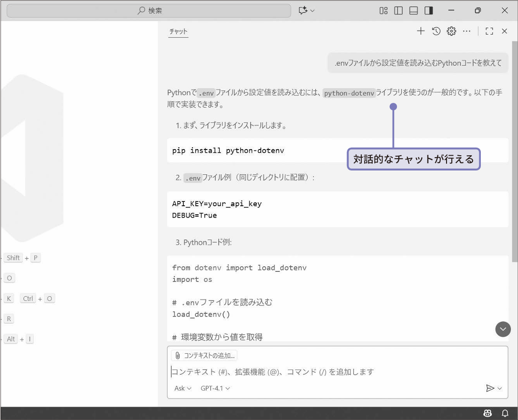Minimize the VS Code window
The image size is (518, 420).
click(x=451, y=10)
